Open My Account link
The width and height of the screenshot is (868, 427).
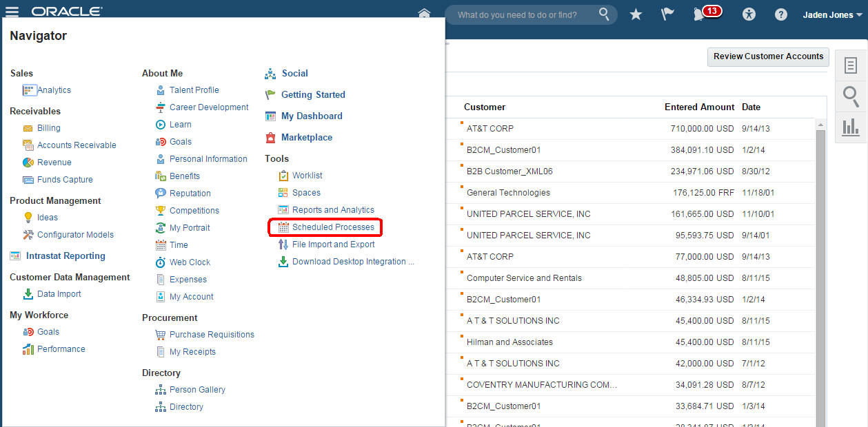192,297
